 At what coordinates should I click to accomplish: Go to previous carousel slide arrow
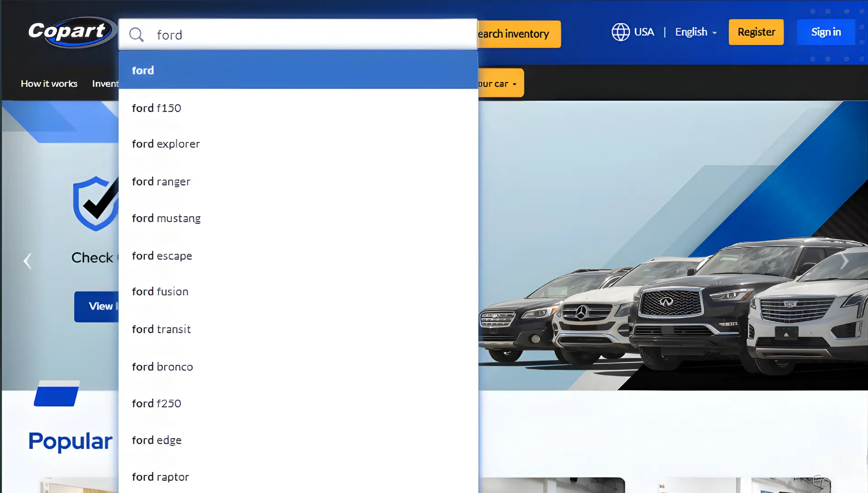(x=28, y=261)
